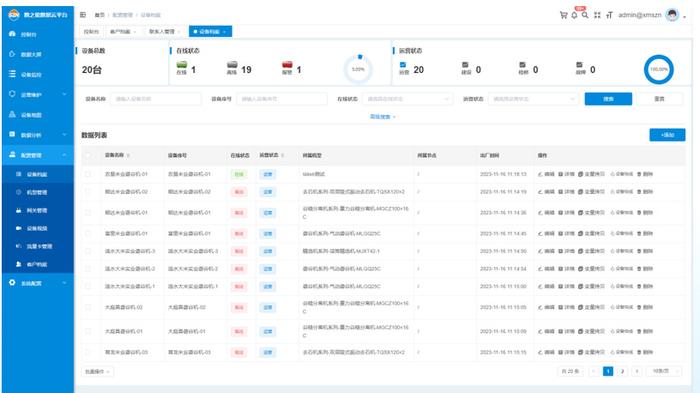The image size is (700, 393).
Task: Switch to the first console page tab
Action: (x=91, y=32)
